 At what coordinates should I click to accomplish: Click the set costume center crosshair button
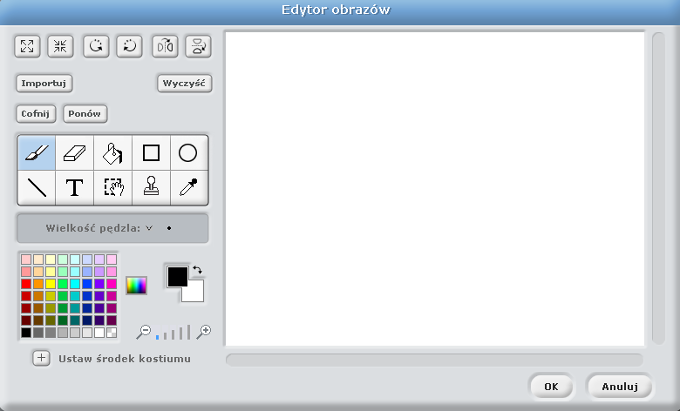pos(41,358)
